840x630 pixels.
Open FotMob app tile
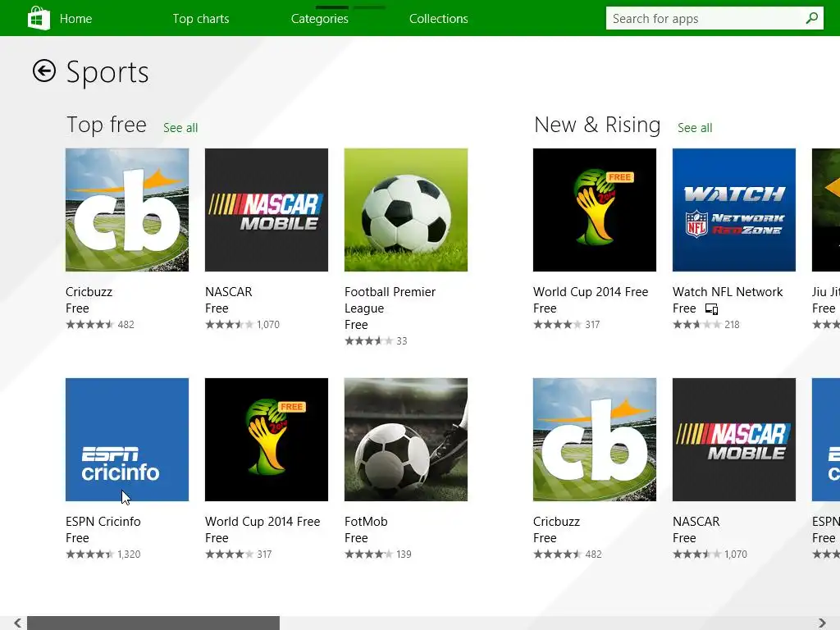coord(405,440)
